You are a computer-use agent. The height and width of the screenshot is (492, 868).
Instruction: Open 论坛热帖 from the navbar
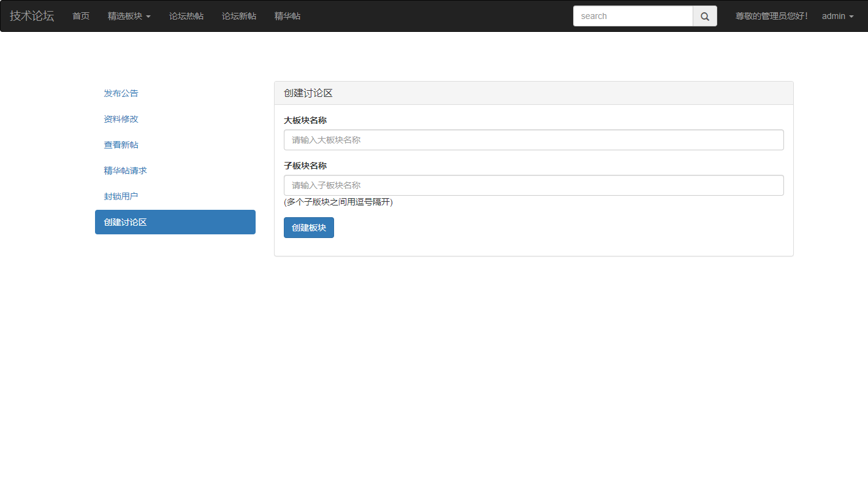coord(186,17)
